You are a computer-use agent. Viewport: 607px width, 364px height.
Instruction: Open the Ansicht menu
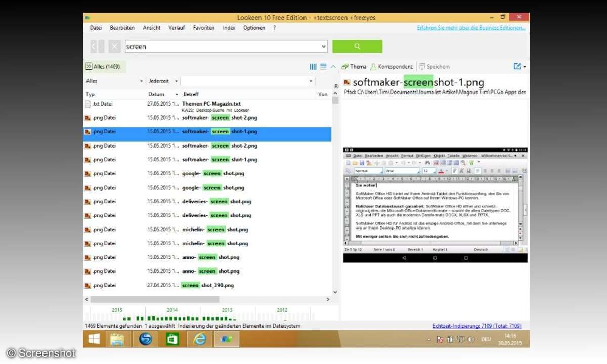coord(152,28)
